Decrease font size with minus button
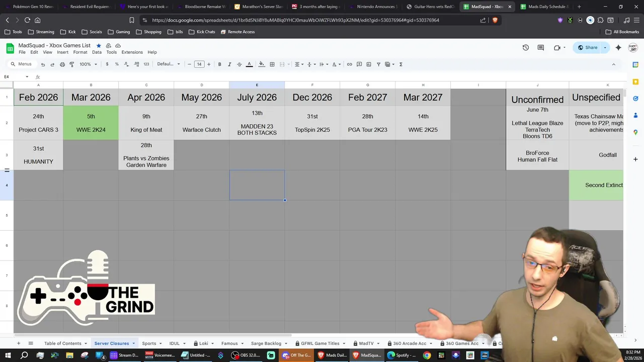This screenshot has height=362, width=644. (189, 64)
